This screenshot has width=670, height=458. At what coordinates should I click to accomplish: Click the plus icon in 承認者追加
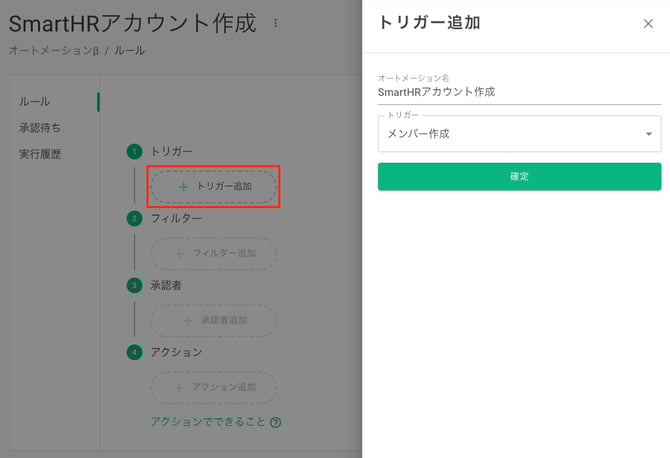(188, 320)
